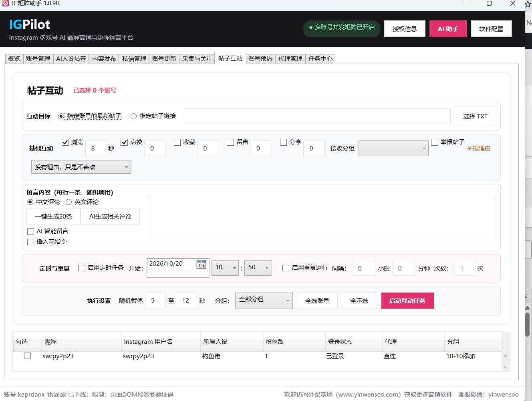This screenshot has height=401, width=532.
Task: Click the post link input field
Action: click(x=318, y=116)
